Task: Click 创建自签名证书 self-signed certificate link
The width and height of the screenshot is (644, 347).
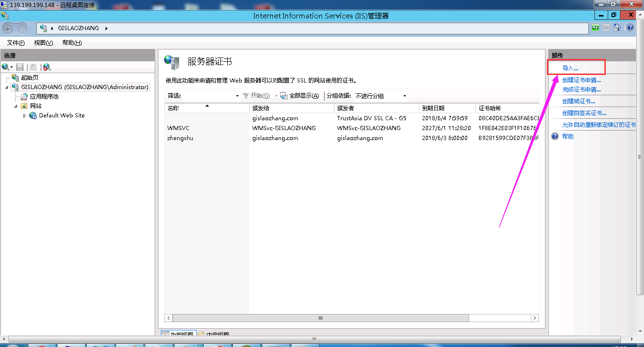Action: pos(584,113)
